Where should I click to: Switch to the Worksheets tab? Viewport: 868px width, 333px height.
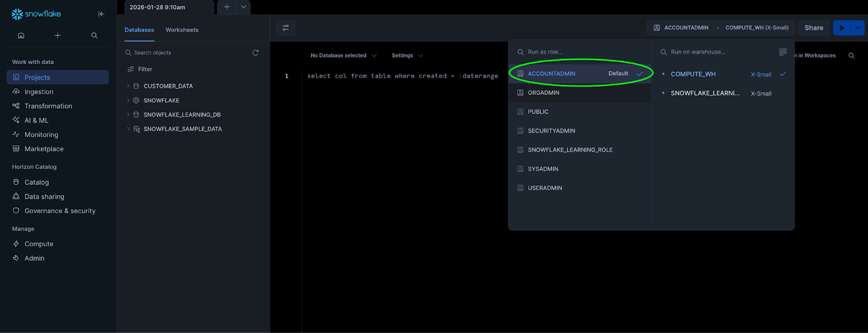point(182,30)
